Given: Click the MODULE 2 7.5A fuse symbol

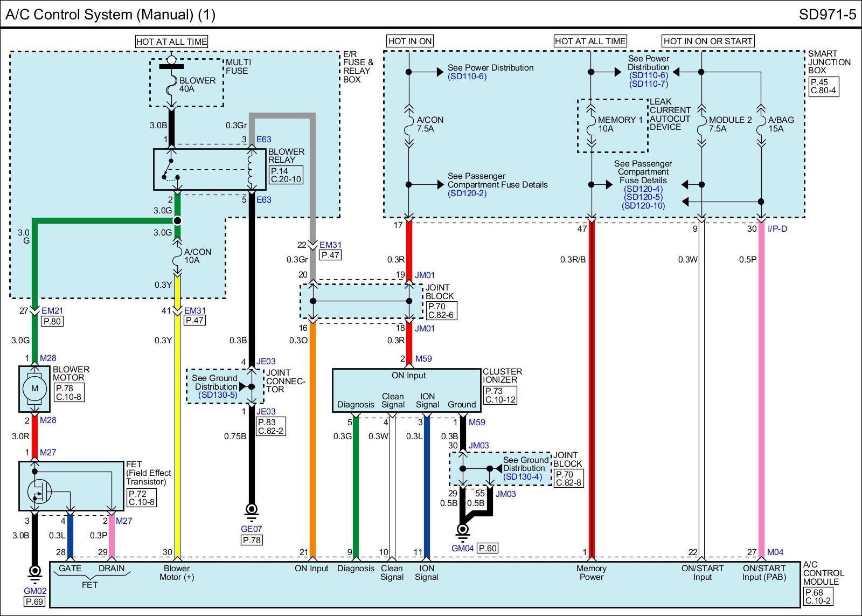Looking at the screenshot, I should [x=701, y=124].
